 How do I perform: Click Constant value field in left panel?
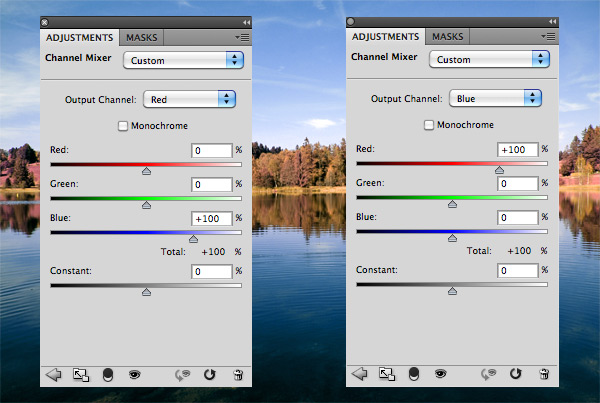click(x=212, y=271)
